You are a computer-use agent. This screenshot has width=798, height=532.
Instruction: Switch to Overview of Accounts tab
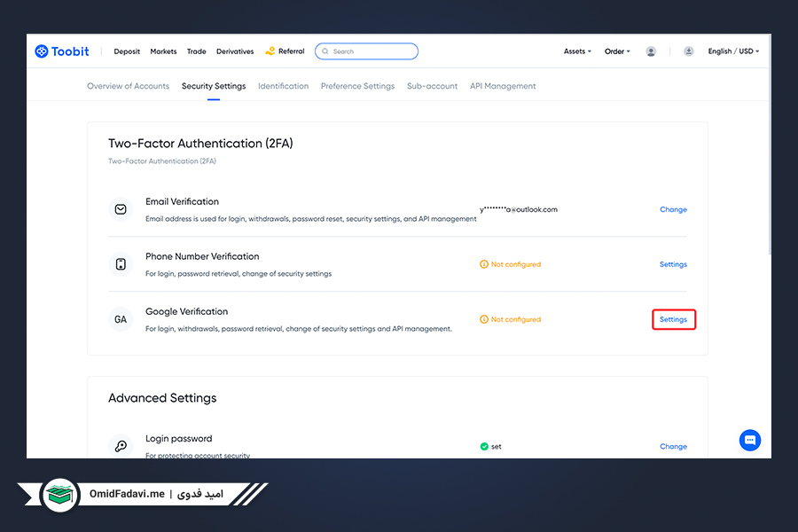tap(129, 86)
